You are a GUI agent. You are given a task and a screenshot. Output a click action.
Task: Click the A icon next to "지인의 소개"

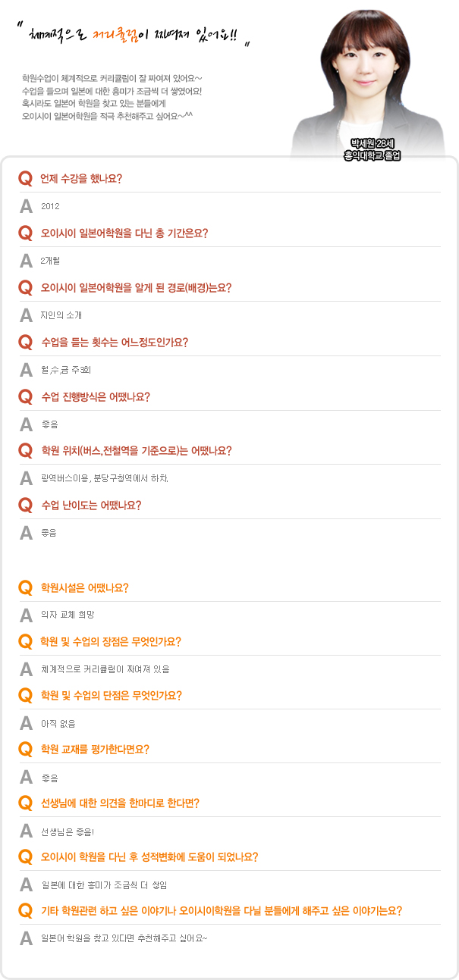click(x=26, y=315)
